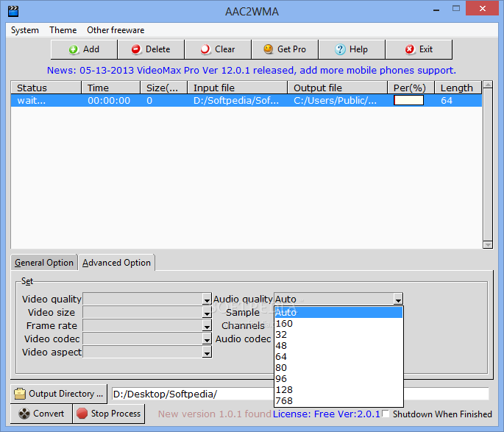Click the Clear button label
The image size is (504, 432).
coord(225,49)
